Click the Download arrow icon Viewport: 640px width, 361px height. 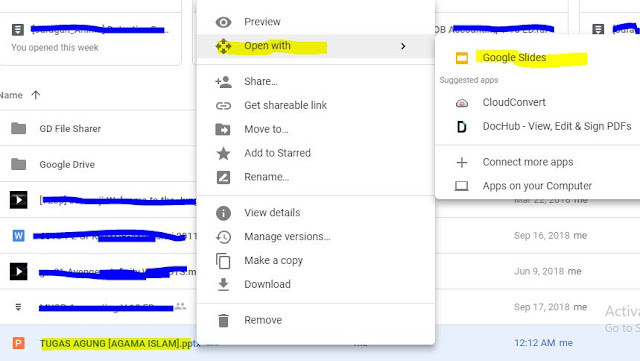(x=223, y=285)
